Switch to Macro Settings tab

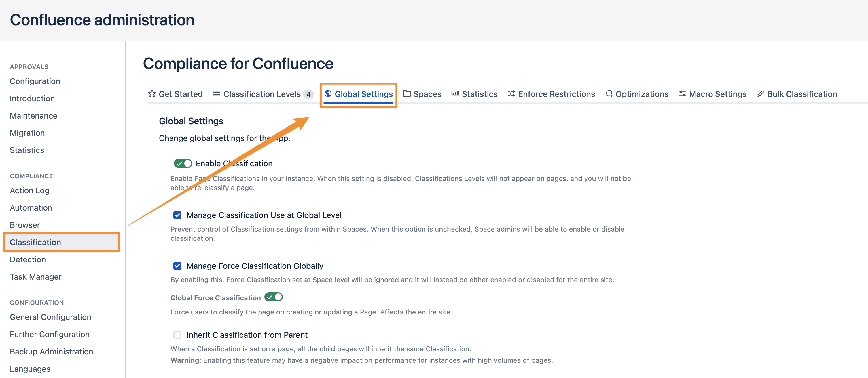pos(717,94)
